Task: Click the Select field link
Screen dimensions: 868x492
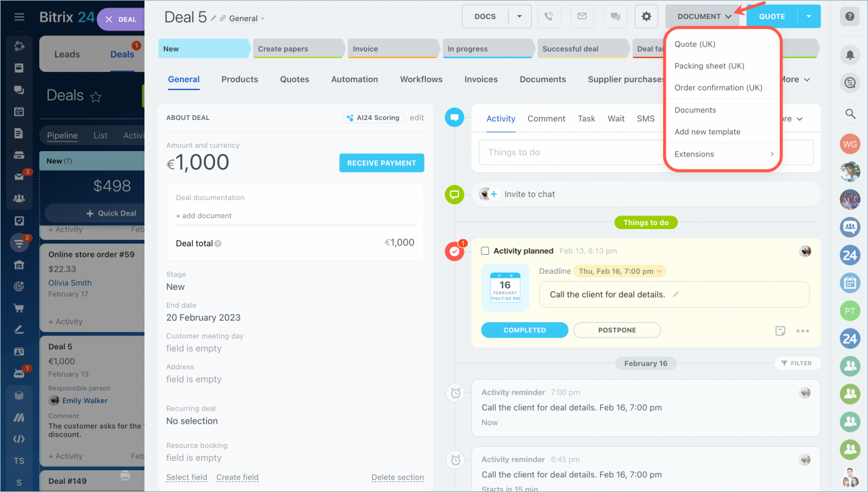Action: 186,477
